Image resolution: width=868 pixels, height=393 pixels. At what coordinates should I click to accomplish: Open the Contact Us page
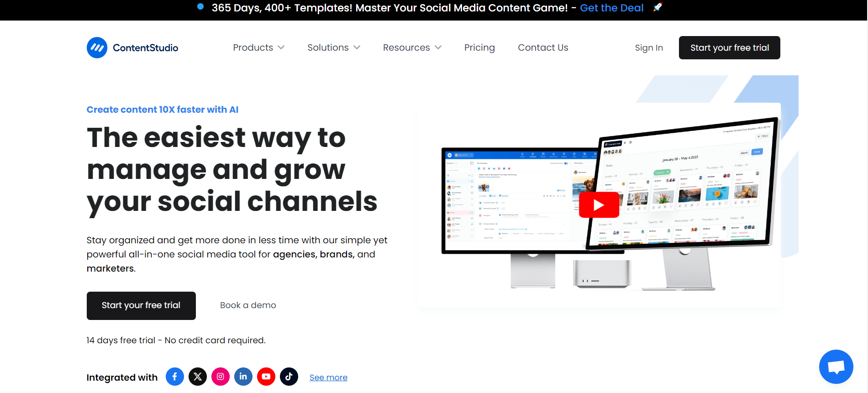[x=543, y=47]
